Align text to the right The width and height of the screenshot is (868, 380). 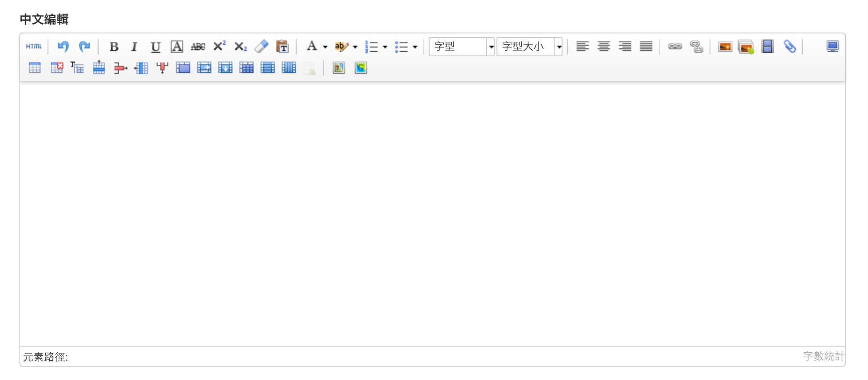click(625, 46)
